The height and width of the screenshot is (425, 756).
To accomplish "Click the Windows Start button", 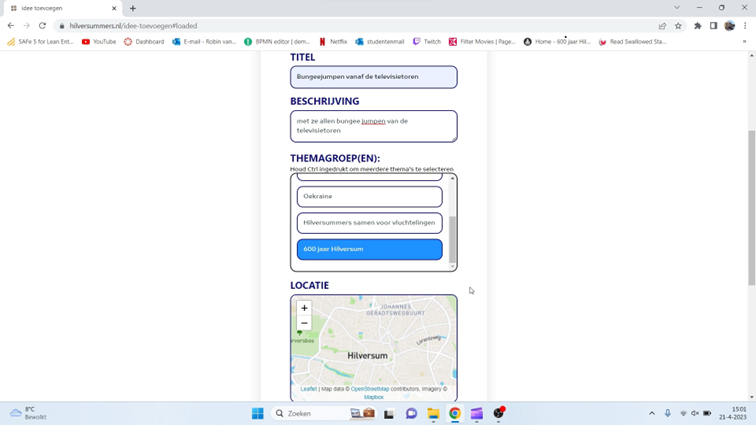I will (257, 413).
